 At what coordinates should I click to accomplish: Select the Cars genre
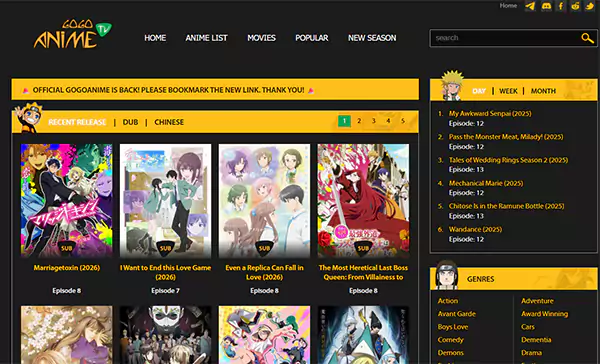[528, 327]
